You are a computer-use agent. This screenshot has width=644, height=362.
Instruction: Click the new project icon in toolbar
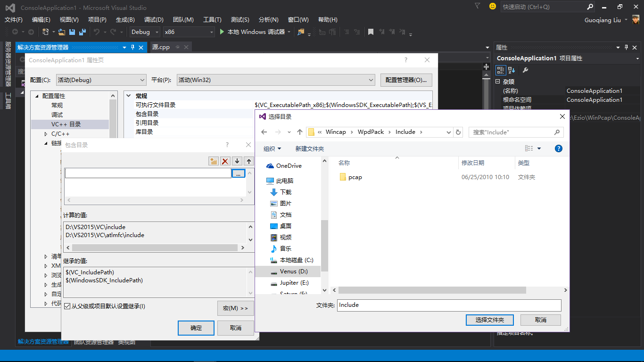46,32
